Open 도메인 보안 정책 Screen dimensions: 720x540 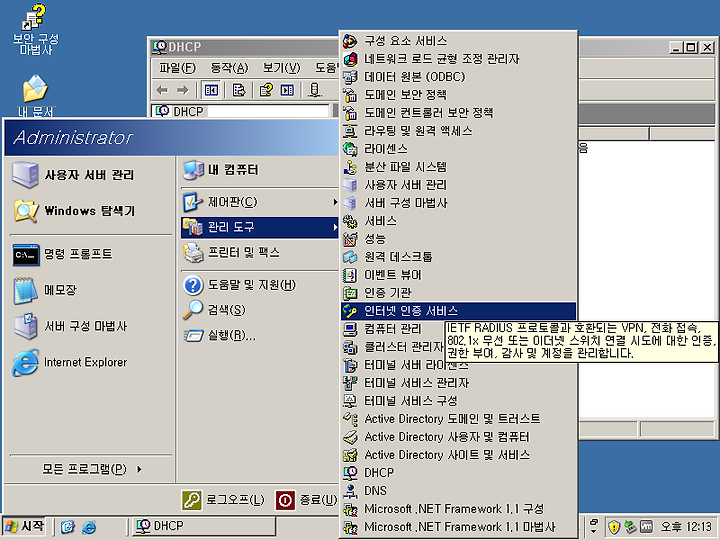coord(458,95)
